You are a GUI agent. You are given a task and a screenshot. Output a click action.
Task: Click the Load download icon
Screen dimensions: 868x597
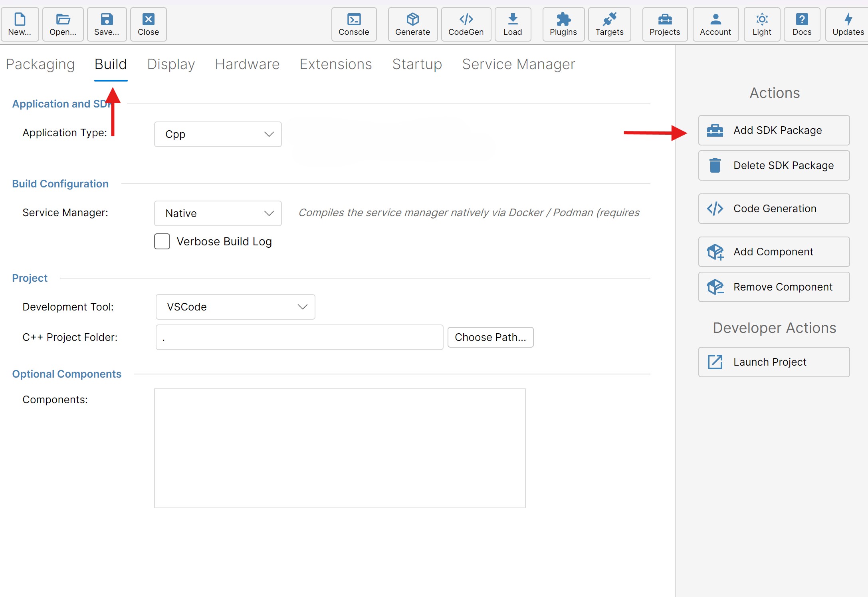[x=513, y=24]
